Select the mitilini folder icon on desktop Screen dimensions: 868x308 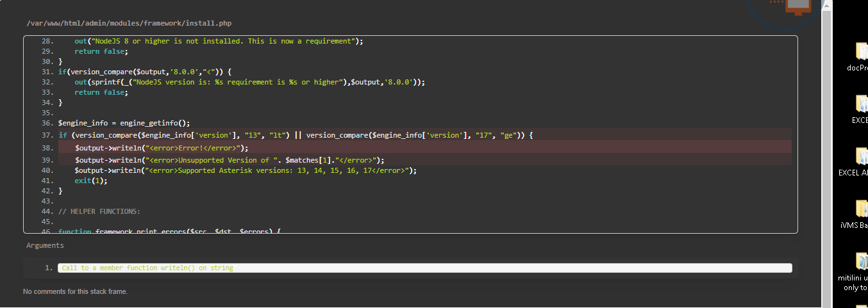pyautogui.click(x=861, y=262)
